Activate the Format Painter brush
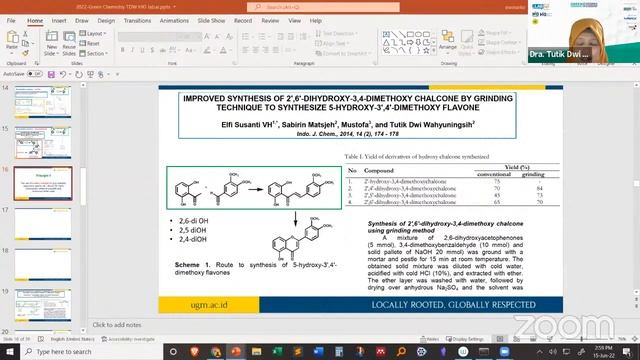The height and width of the screenshot is (360, 640). 25,53
